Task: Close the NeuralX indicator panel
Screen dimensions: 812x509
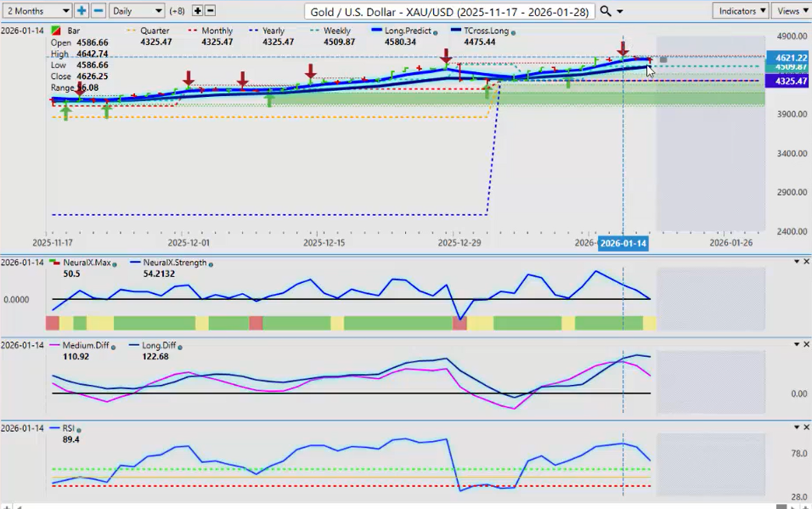Action: point(806,262)
